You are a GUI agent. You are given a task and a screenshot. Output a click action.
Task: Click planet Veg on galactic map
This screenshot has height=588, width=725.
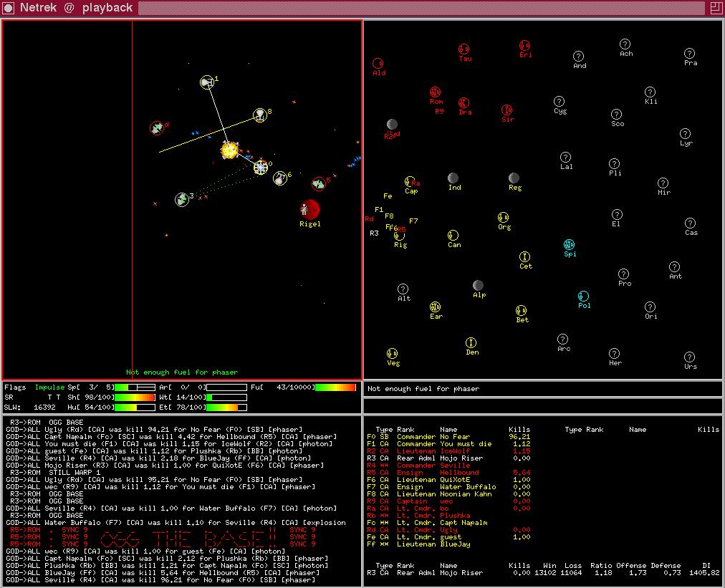(x=392, y=354)
